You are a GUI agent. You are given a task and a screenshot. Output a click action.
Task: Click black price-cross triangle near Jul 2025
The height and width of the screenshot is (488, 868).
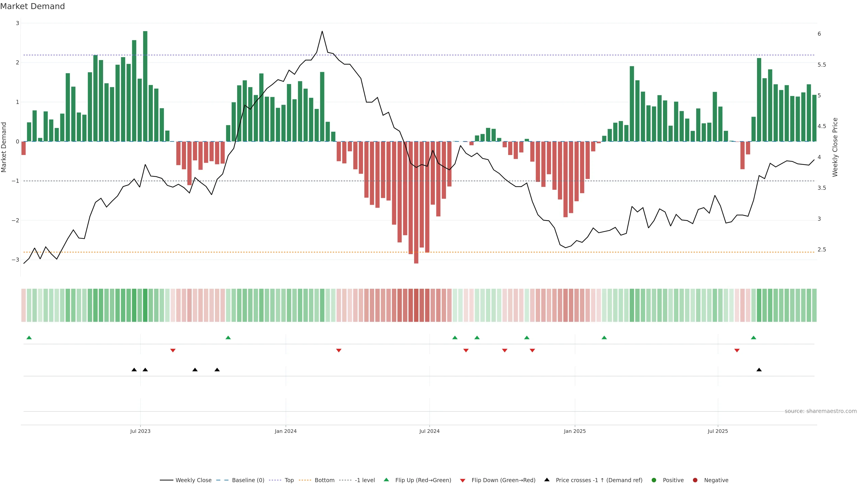coord(759,370)
